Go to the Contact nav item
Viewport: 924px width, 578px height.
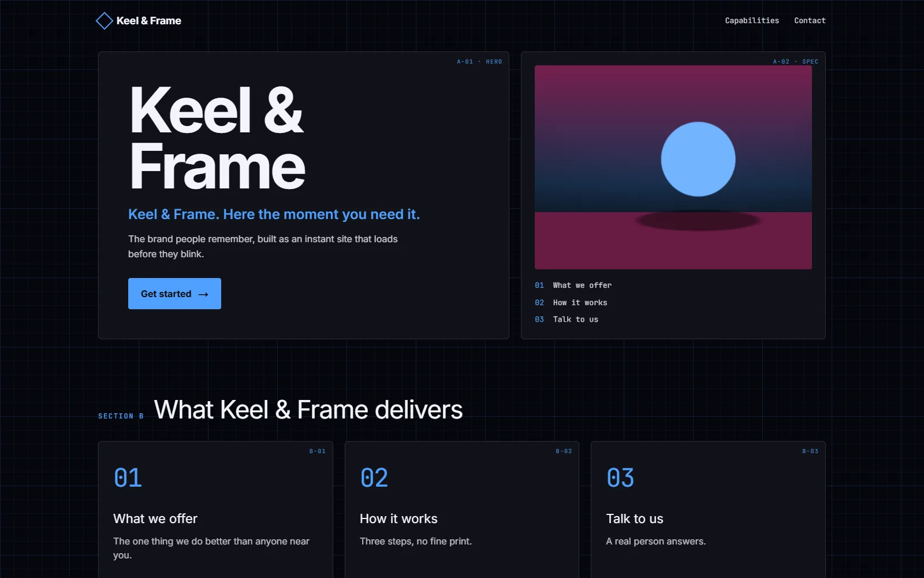pos(810,20)
